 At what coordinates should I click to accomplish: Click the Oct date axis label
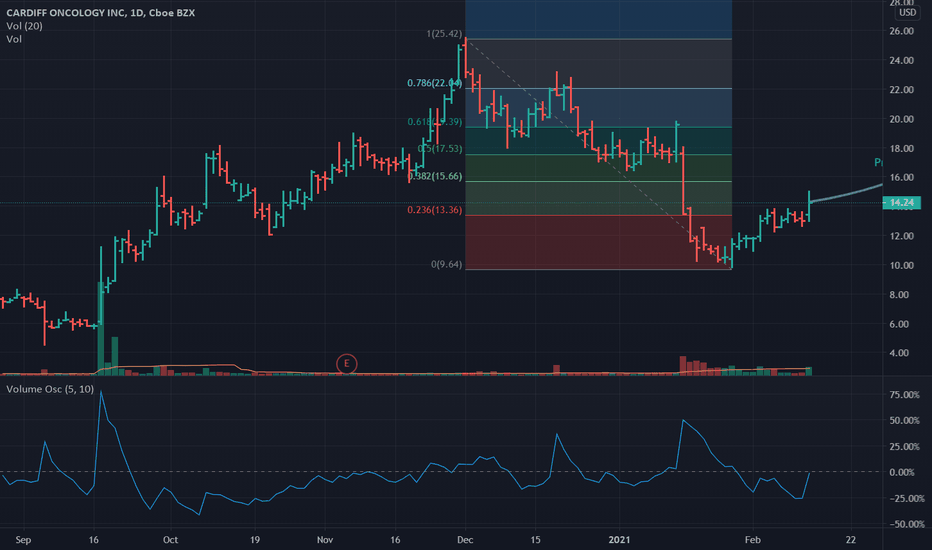point(171,540)
